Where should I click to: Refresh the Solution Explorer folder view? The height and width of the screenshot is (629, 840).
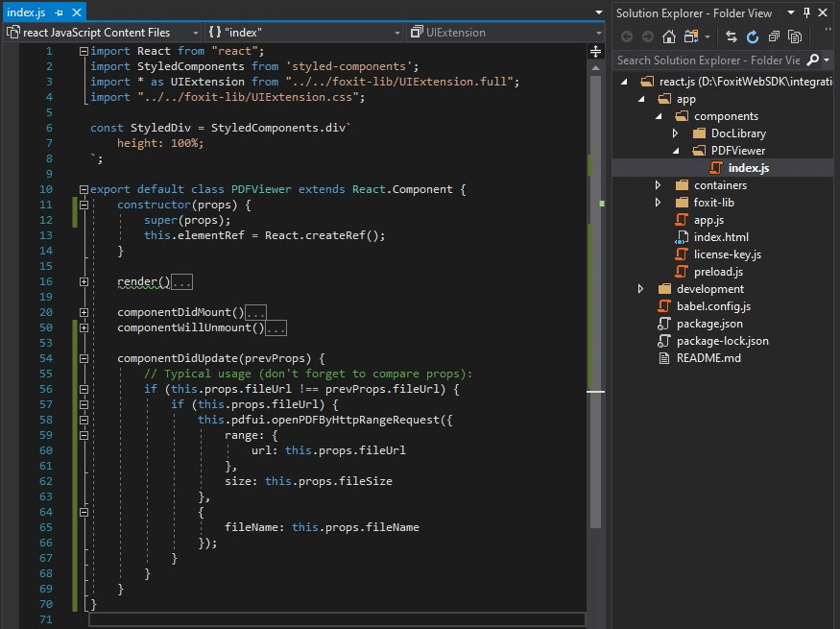pyautogui.click(x=753, y=36)
